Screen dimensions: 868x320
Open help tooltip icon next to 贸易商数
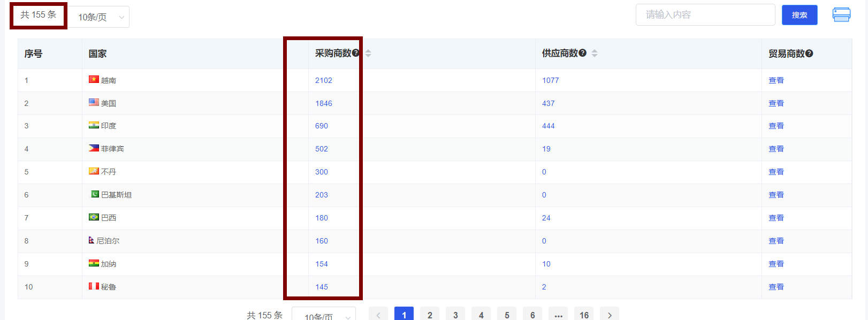809,54
